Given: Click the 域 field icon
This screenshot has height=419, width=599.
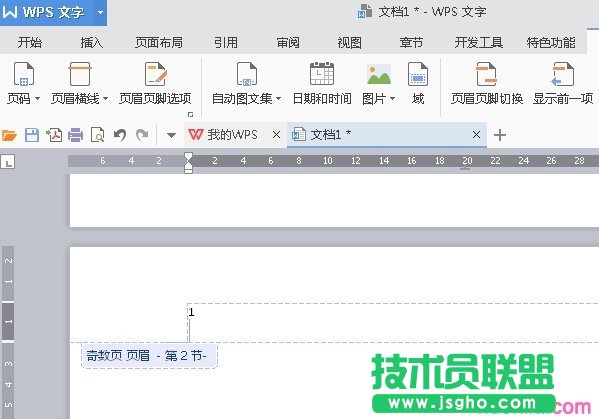Looking at the screenshot, I should click(x=418, y=74).
